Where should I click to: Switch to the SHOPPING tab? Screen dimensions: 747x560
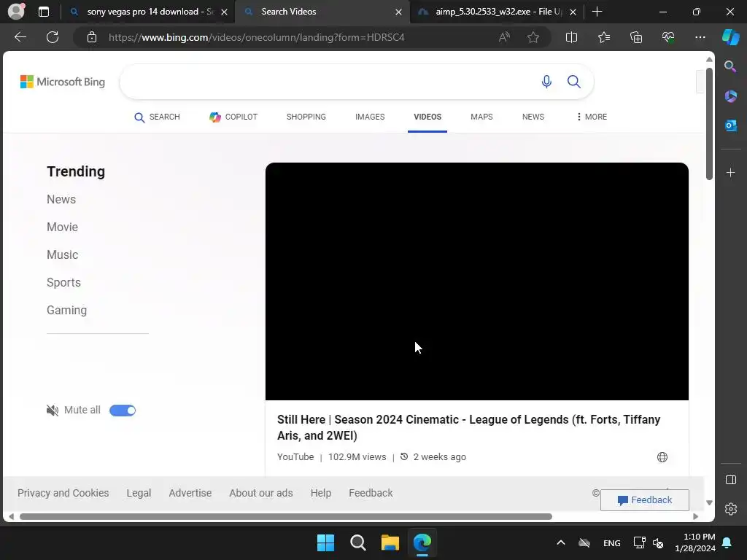pos(306,117)
